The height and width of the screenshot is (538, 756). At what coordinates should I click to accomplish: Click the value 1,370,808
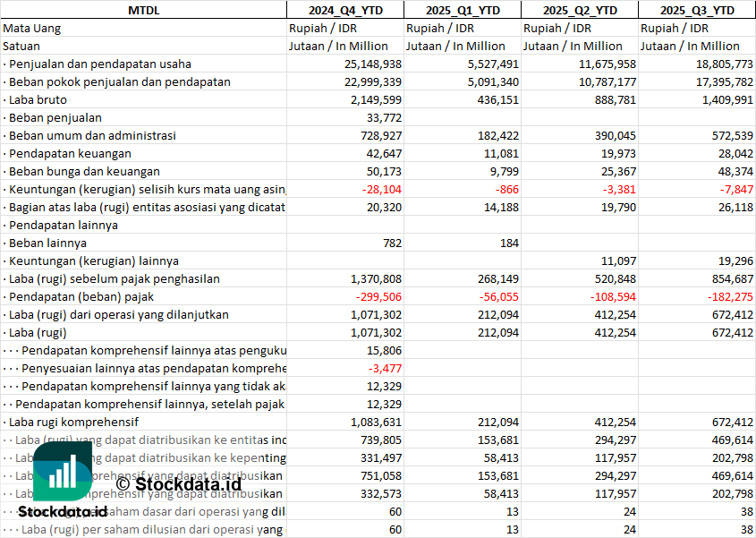click(x=376, y=279)
